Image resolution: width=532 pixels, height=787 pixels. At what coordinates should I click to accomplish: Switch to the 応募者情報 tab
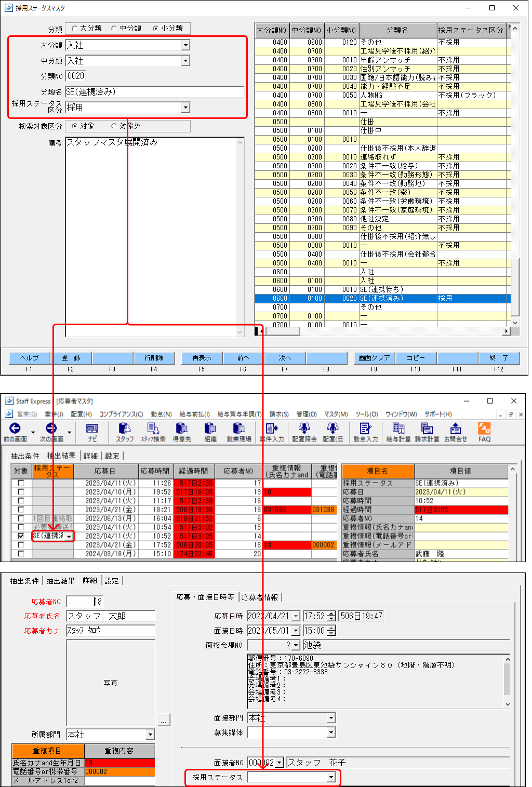pyautogui.click(x=260, y=597)
